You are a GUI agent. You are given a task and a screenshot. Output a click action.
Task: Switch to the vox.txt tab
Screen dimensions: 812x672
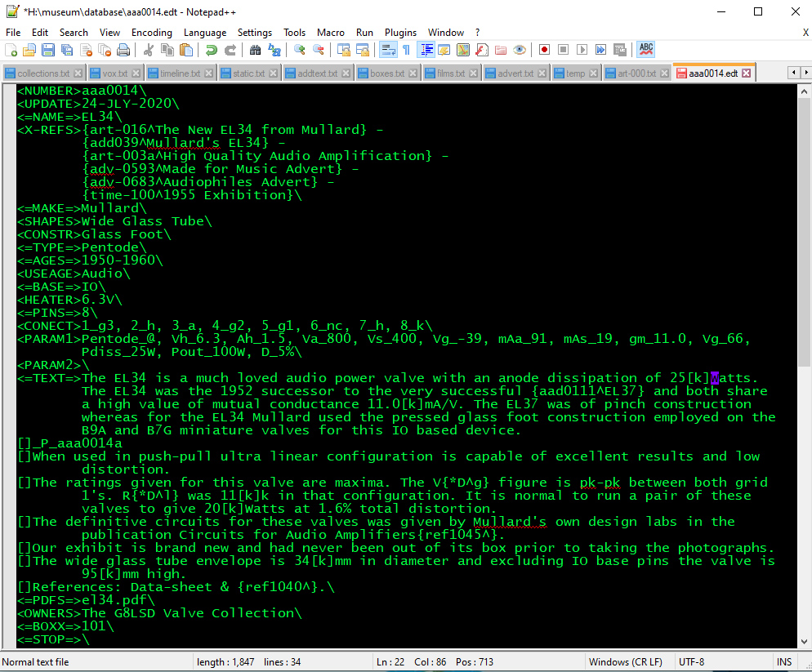pos(115,73)
